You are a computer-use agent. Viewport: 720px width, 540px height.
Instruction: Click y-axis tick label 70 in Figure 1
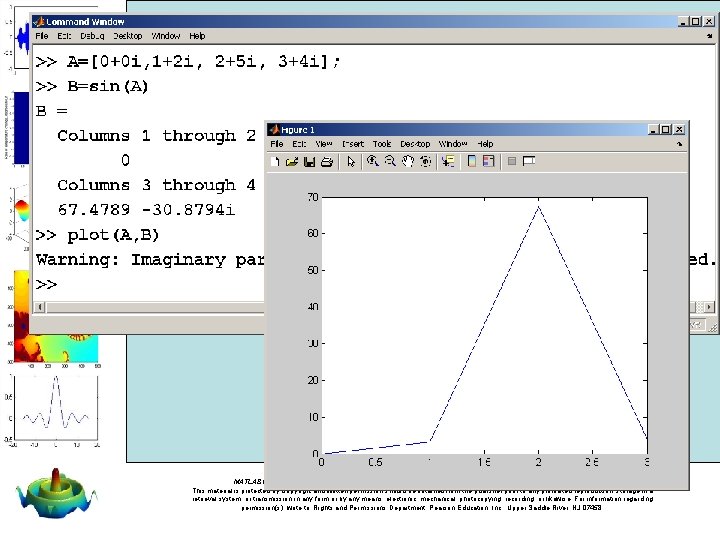point(313,197)
